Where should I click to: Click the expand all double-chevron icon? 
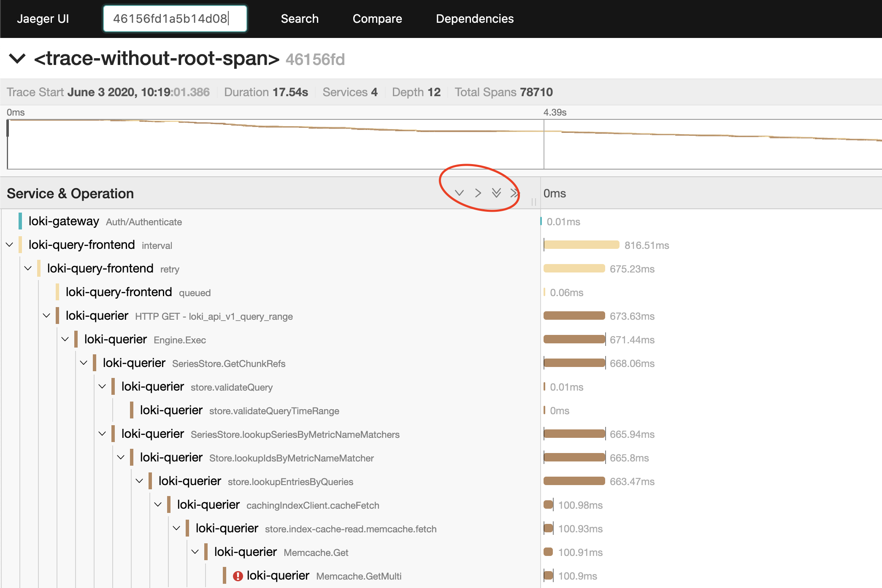496,193
